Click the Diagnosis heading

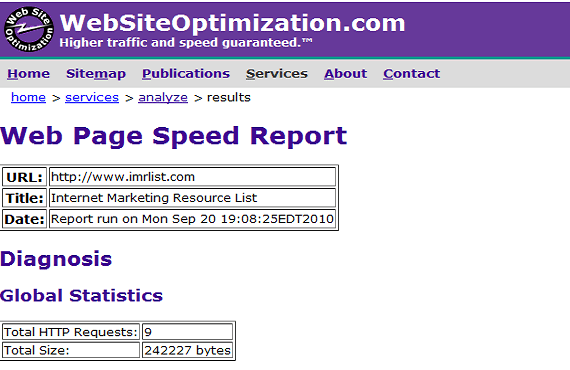pyautogui.click(x=56, y=259)
